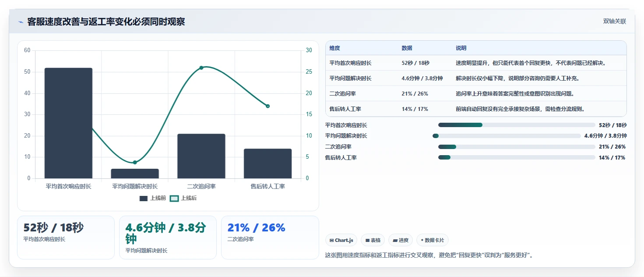
Task: Select table cell 平均问题解决时长
Action: point(350,78)
